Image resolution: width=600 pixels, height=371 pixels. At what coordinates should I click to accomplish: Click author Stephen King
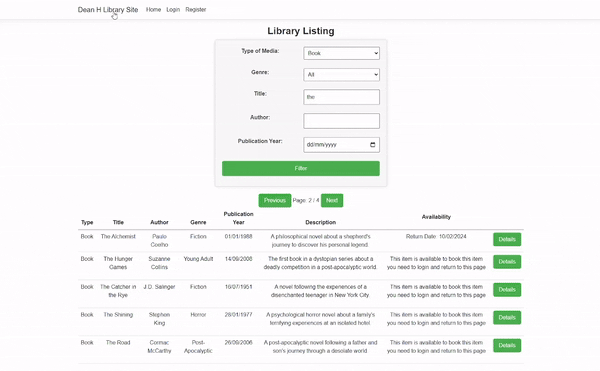[x=159, y=319]
